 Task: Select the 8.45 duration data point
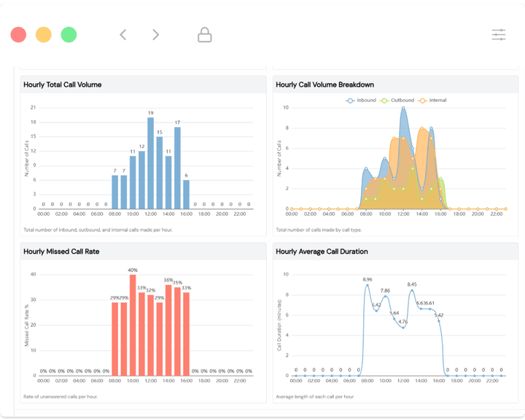[412, 290]
